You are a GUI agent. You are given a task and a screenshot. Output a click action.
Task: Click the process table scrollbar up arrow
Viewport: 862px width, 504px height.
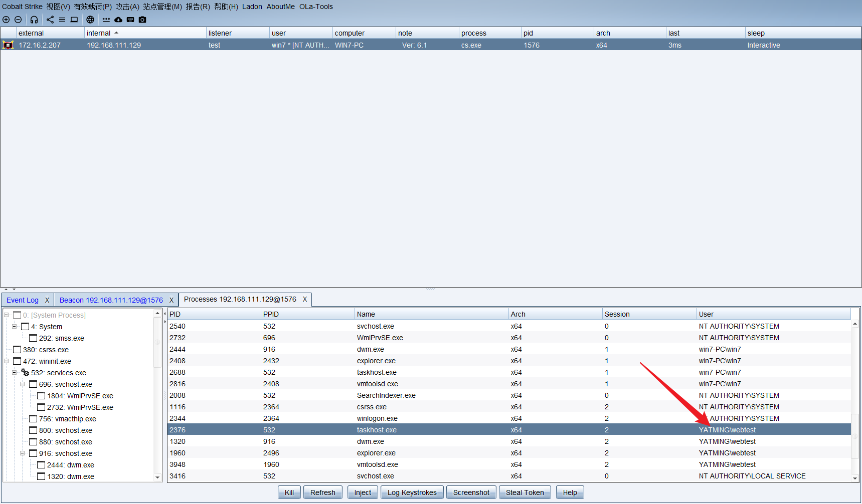855,324
